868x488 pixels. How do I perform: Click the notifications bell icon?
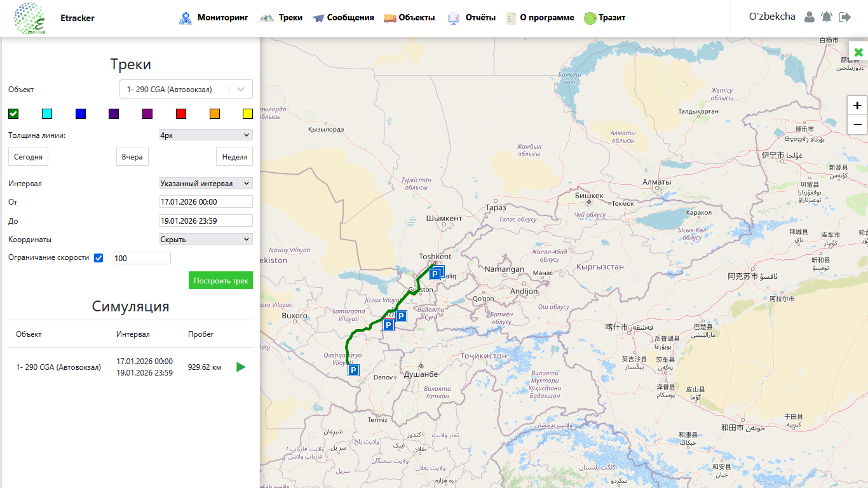[x=827, y=17]
